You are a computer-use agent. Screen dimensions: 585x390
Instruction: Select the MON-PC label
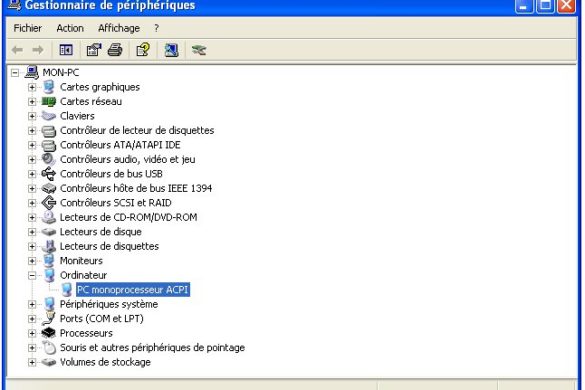coord(61,72)
